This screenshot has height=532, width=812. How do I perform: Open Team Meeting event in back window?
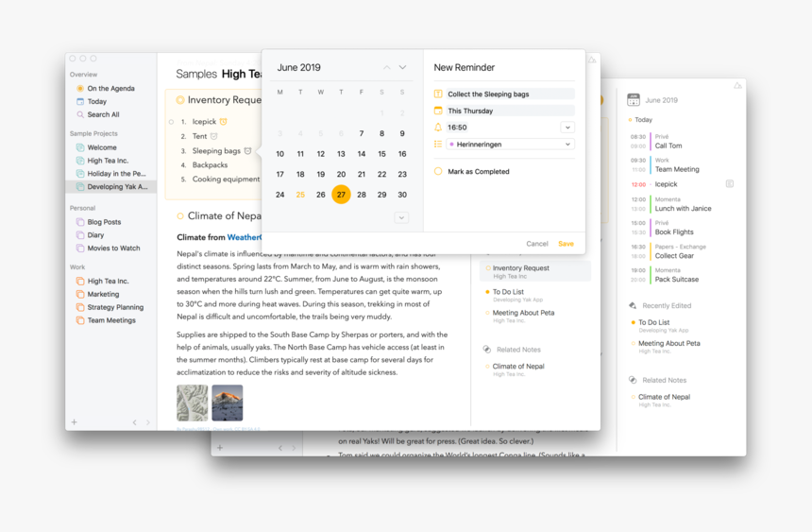coord(677,169)
